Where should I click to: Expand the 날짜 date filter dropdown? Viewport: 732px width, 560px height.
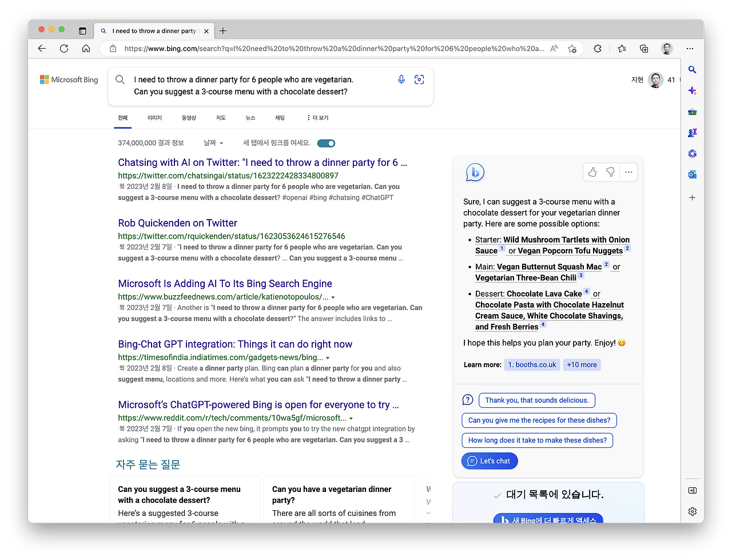click(213, 143)
